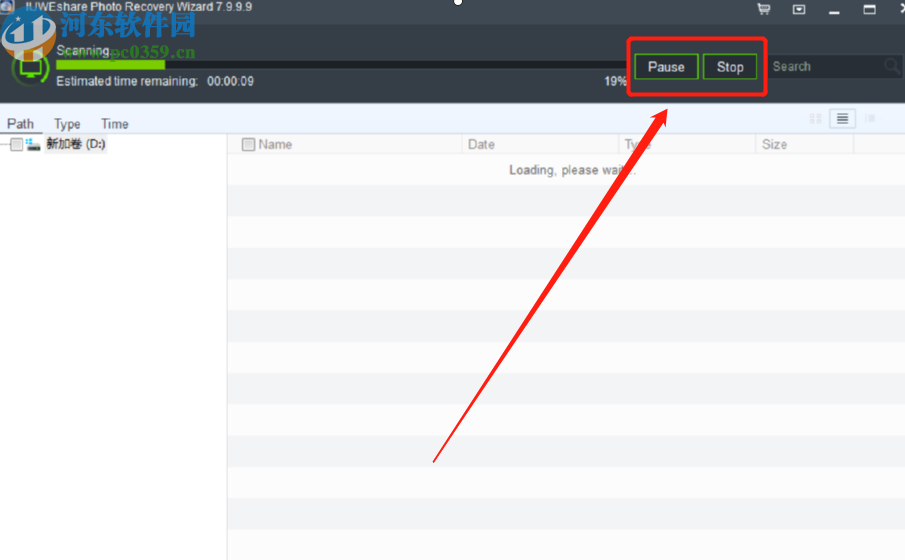This screenshot has width=905, height=560.
Task: Toggle the select-all Name checkbox
Action: (248, 144)
